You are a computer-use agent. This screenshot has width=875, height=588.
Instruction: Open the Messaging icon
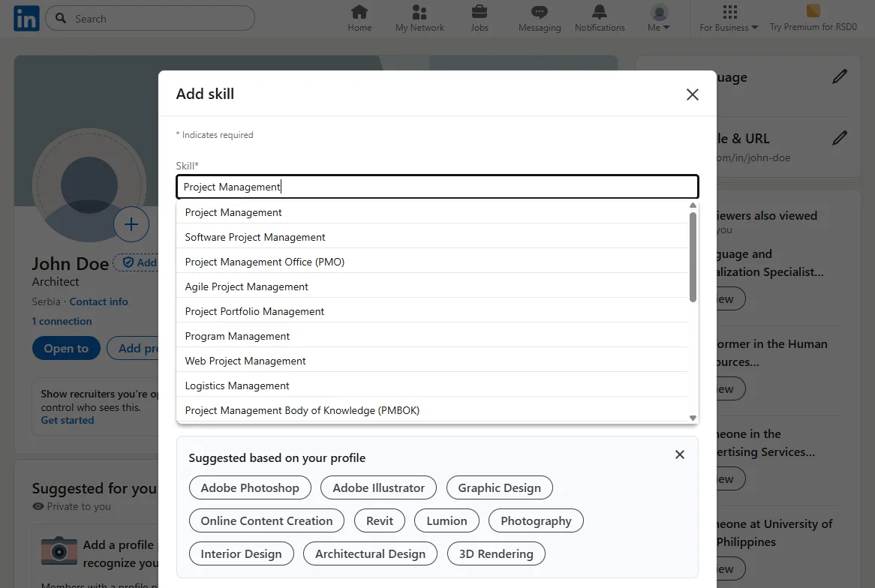click(x=539, y=12)
